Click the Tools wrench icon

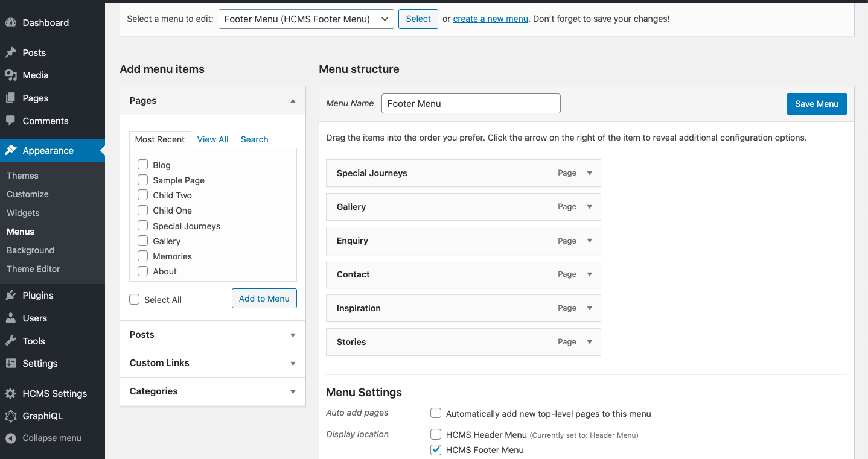[x=11, y=341]
